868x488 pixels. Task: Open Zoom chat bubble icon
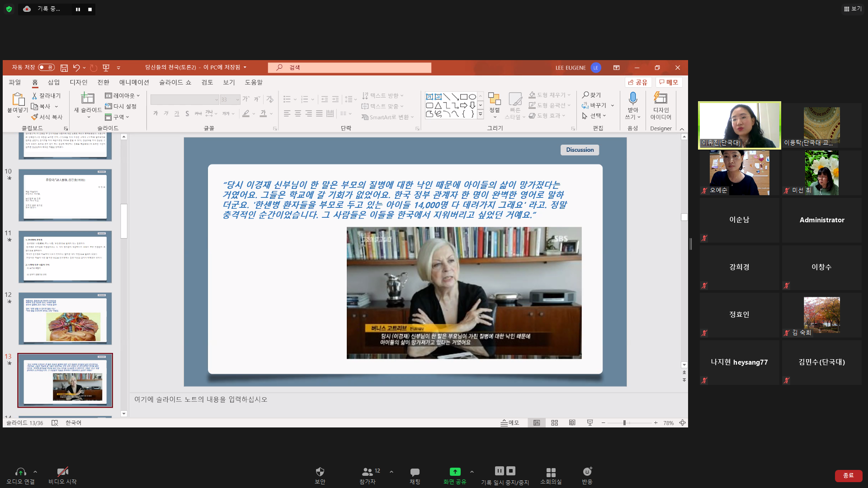click(415, 472)
